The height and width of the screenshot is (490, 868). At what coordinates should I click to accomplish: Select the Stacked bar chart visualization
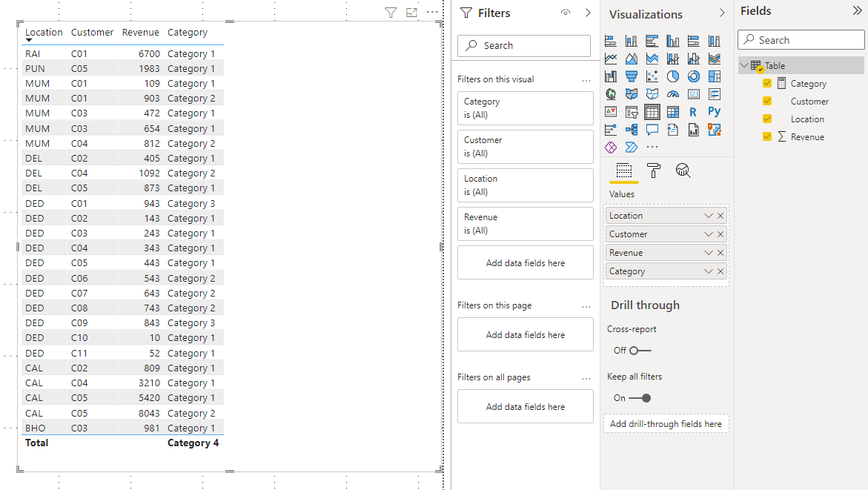click(611, 41)
